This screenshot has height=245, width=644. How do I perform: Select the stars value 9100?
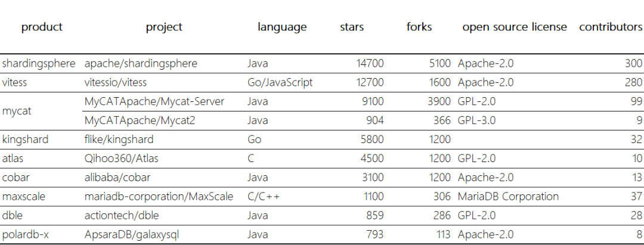(x=373, y=101)
